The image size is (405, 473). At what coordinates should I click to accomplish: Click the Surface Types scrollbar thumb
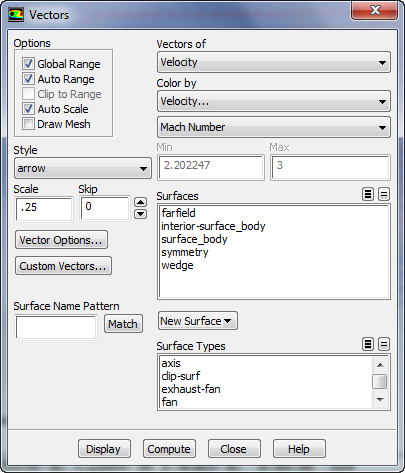[x=379, y=381]
